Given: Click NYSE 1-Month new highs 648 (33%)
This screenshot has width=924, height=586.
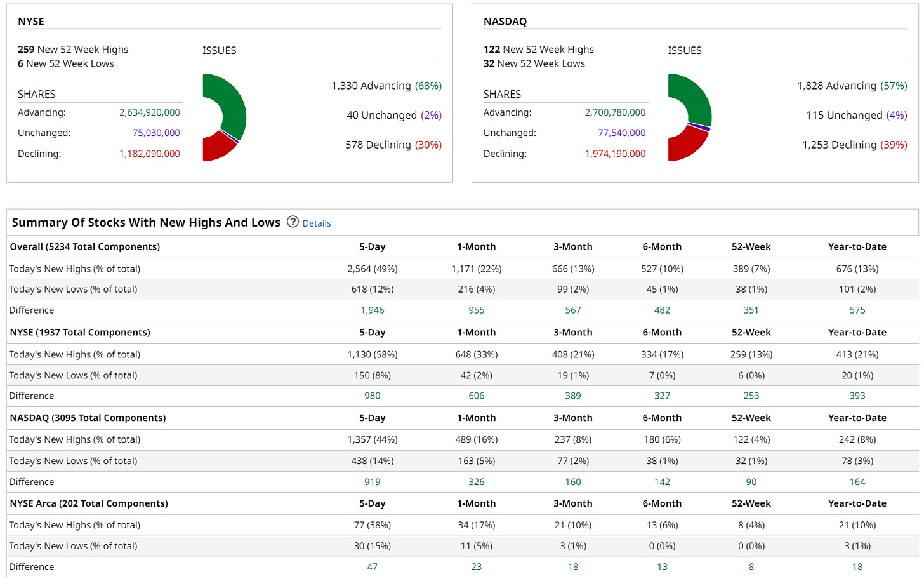Looking at the screenshot, I should (477, 354).
